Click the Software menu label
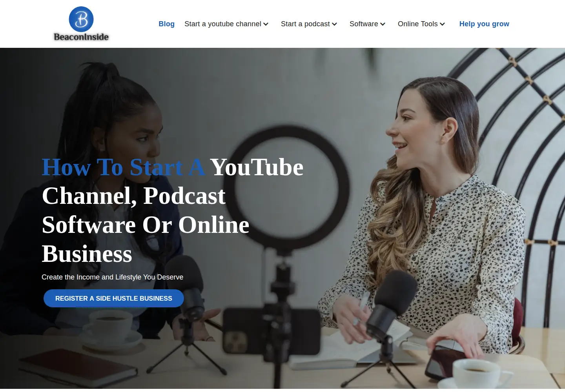565x392 pixels. pyautogui.click(x=364, y=24)
